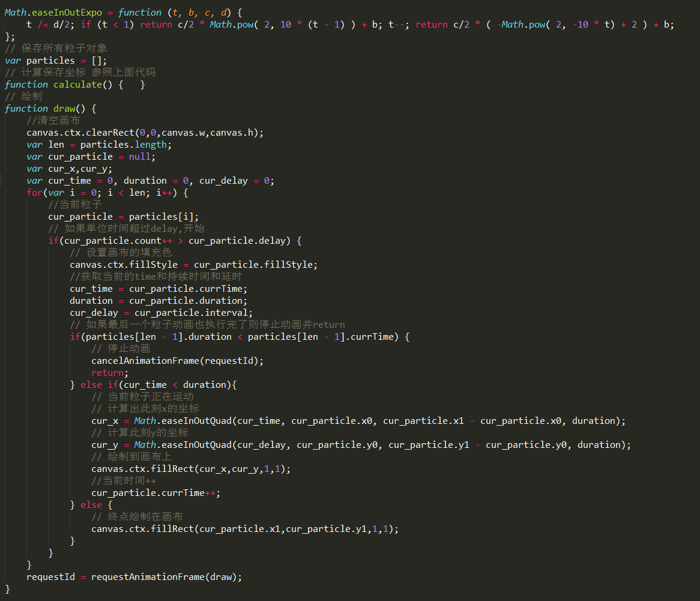Screen dimensions: 700x601
Task: Click the canvas.ctx.fillStyle assignment line
Action: pos(193,265)
